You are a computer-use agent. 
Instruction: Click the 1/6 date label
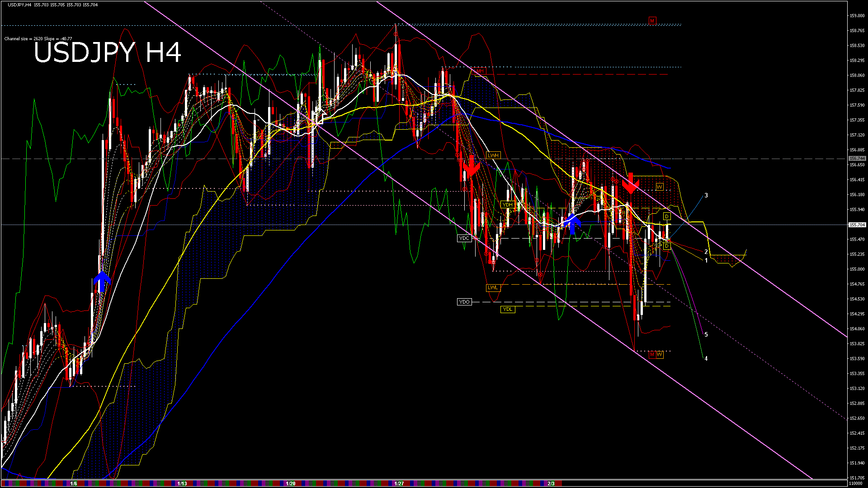[x=74, y=483]
